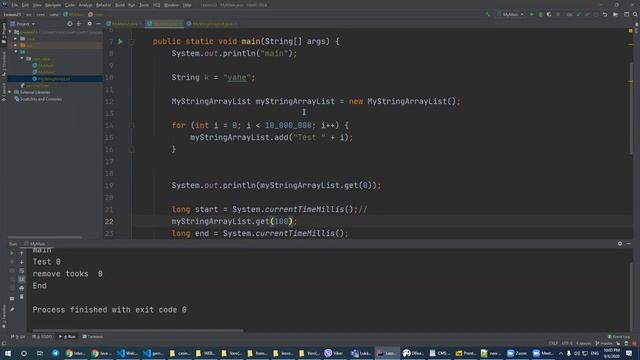This screenshot has height=360, width=640.
Task: Open the Event Log
Action: [x=618, y=337]
